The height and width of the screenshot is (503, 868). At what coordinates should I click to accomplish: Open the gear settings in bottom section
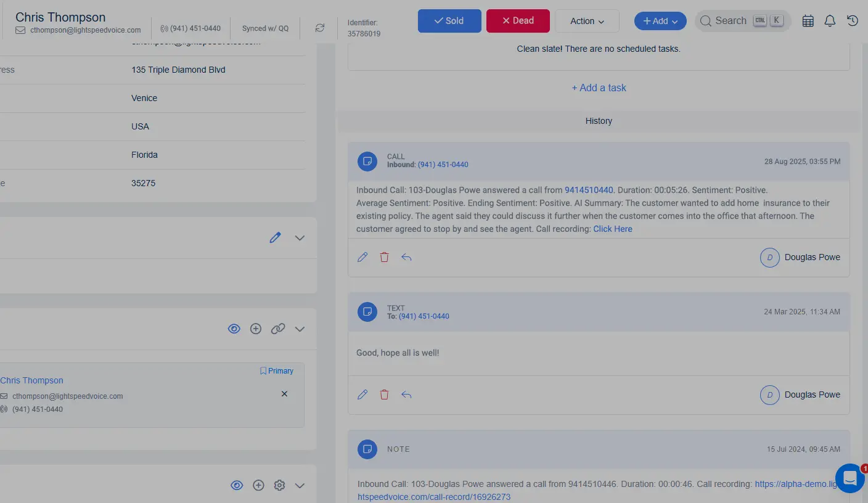click(279, 486)
